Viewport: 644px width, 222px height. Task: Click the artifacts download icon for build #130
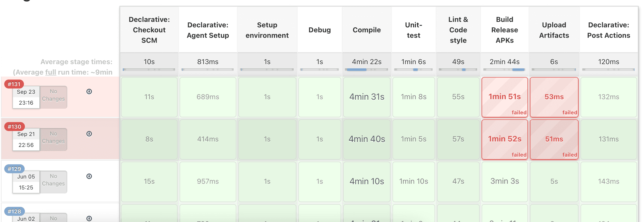pos(89,134)
